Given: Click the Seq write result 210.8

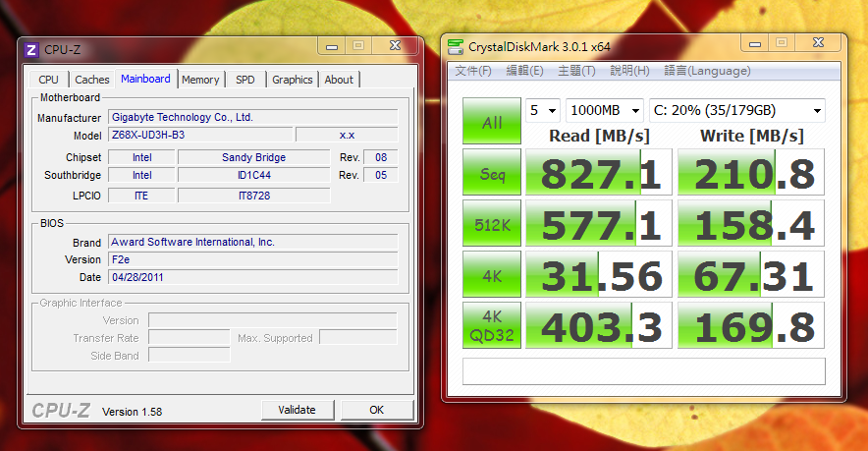Looking at the screenshot, I should (x=751, y=172).
